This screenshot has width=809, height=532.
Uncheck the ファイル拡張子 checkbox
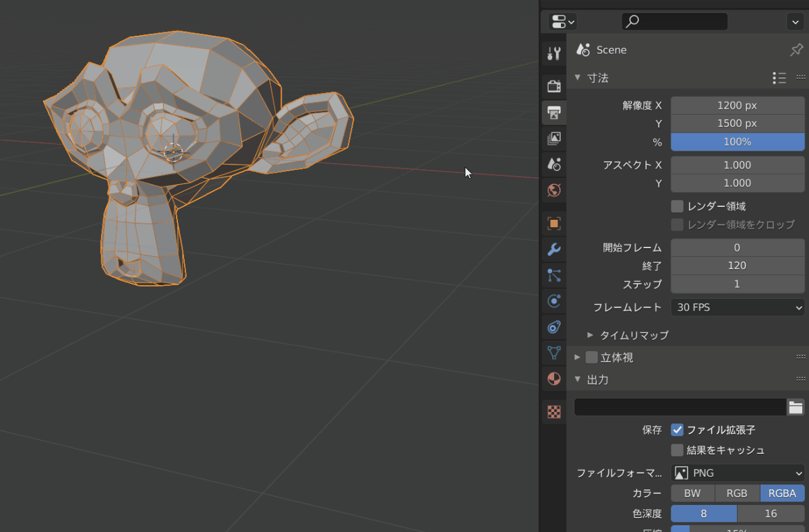(678, 430)
